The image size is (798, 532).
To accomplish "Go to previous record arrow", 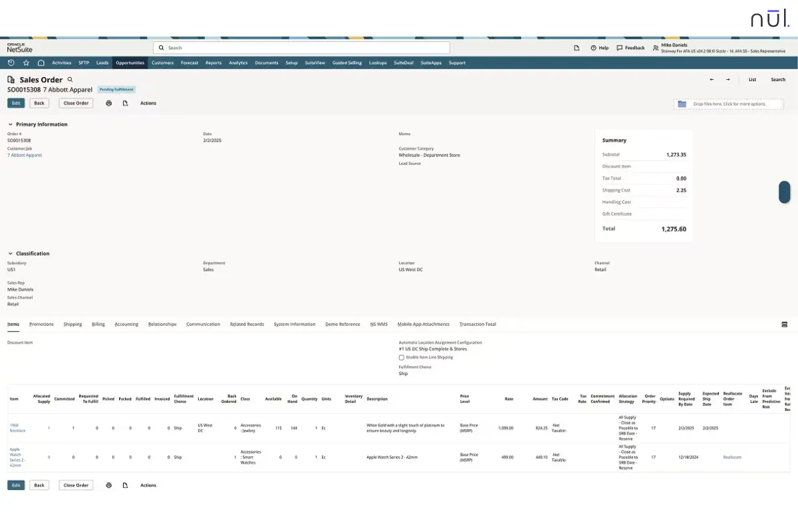I will coord(712,79).
